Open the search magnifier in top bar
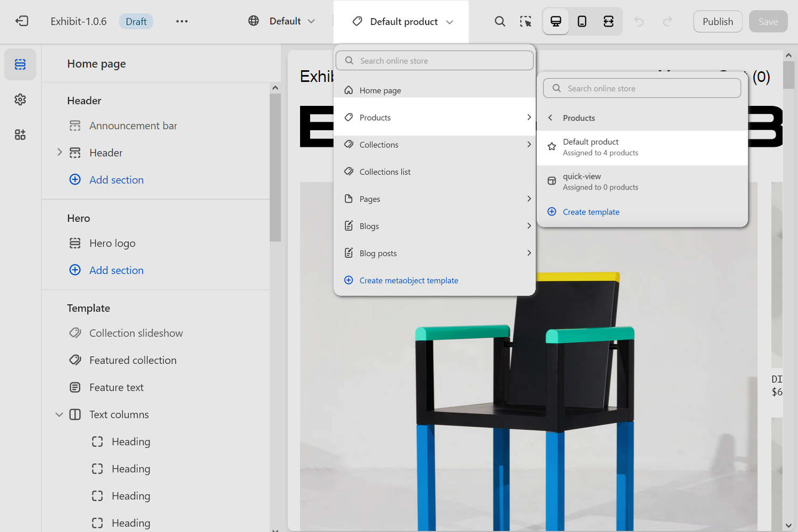Image resolution: width=798 pixels, height=532 pixels. tap(500, 21)
